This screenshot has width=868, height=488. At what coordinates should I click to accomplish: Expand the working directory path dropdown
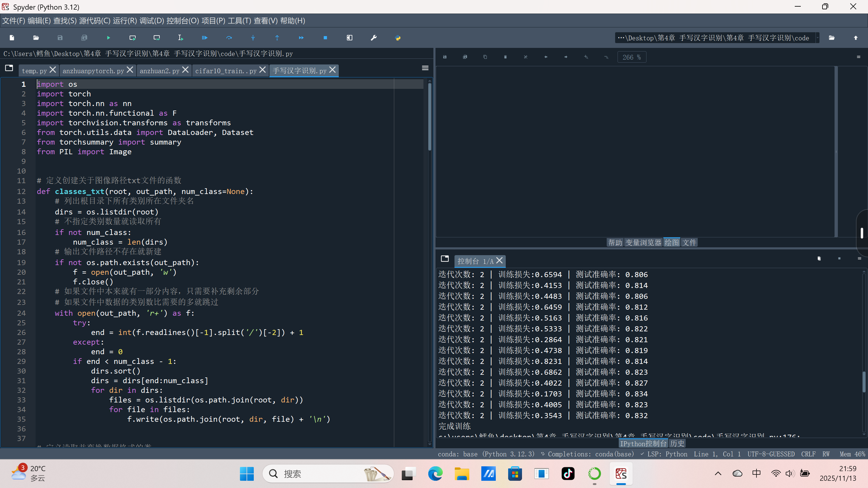click(x=817, y=38)
